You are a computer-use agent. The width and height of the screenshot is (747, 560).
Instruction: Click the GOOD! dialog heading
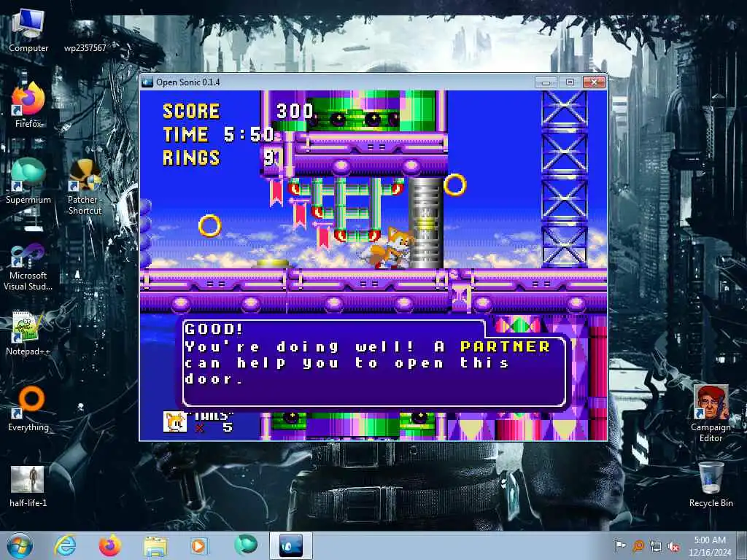pos(214,329)
